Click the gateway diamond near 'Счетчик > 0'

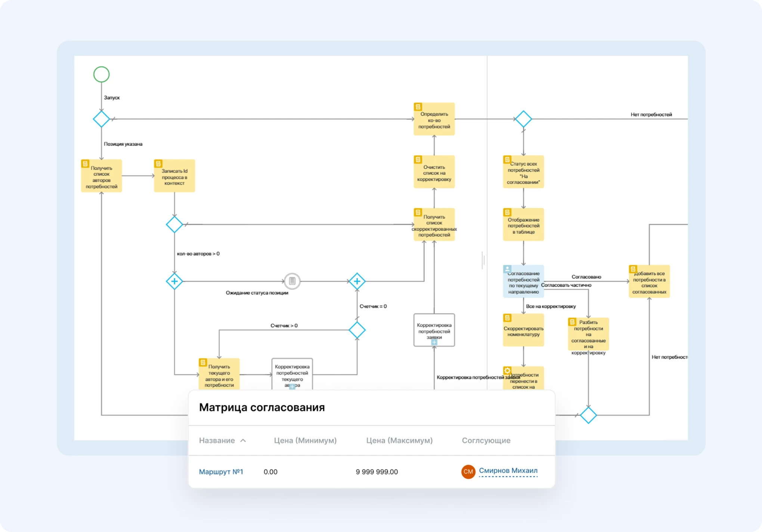coord(357,330)
